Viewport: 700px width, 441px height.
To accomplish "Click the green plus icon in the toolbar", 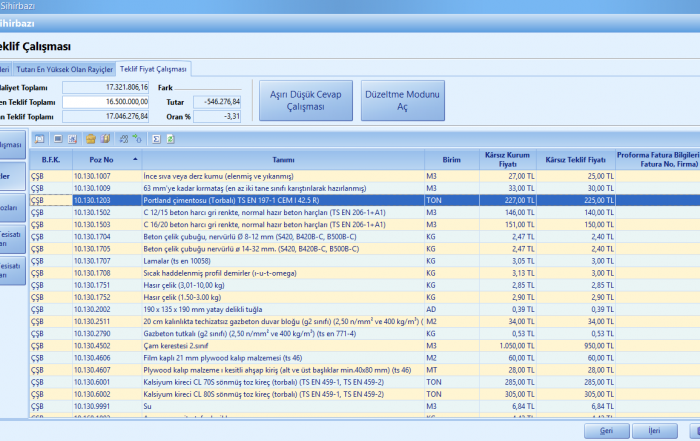I will (x=136, y=138).
